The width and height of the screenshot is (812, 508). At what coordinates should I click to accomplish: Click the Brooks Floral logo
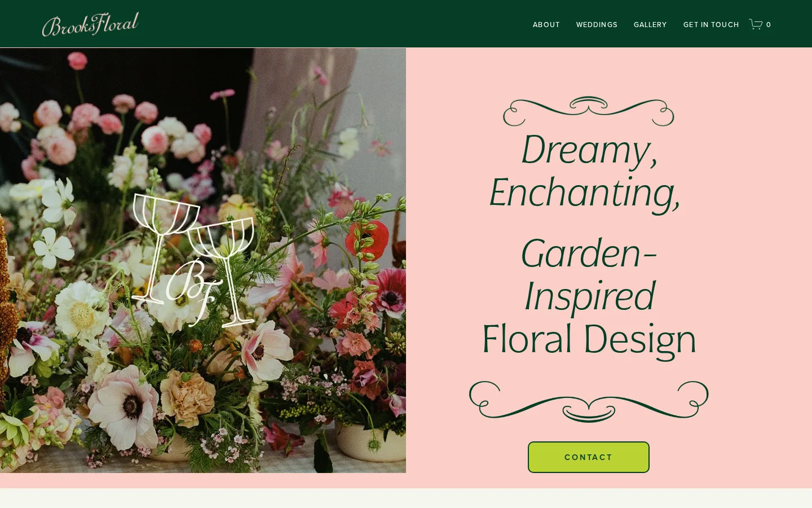90,24
